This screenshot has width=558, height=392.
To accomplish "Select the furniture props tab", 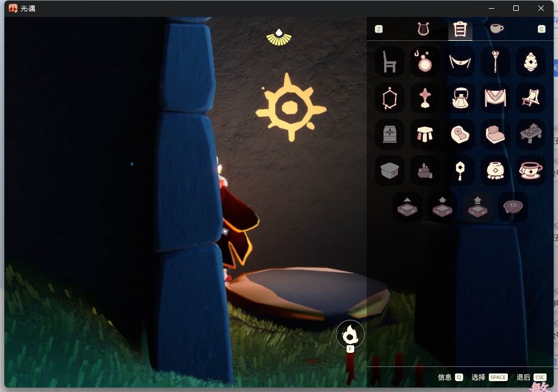I will (460, 29).
